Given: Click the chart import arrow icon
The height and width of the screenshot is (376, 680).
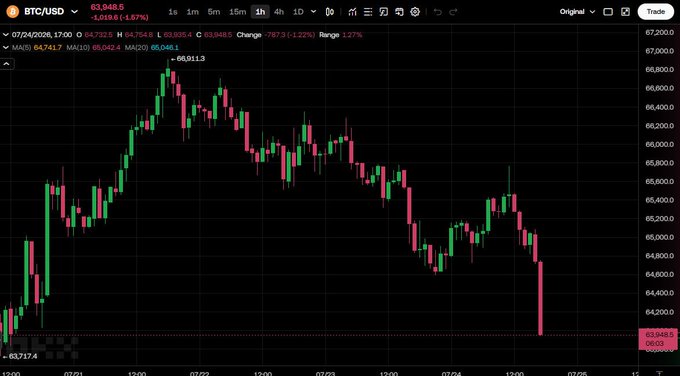Looking at the screenshot, I should (399, 12).
